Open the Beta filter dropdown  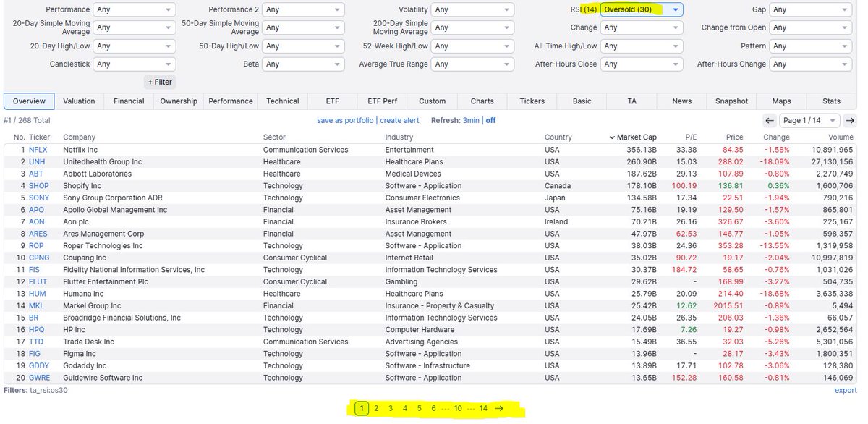pos(304,64)
